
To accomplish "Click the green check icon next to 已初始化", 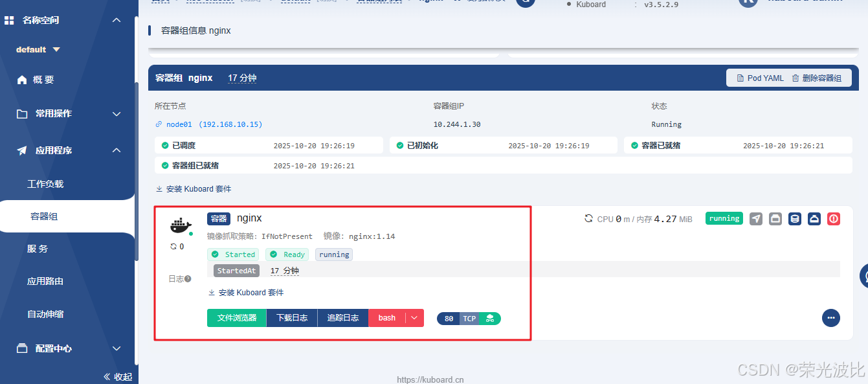I will [x=400, y=146].
